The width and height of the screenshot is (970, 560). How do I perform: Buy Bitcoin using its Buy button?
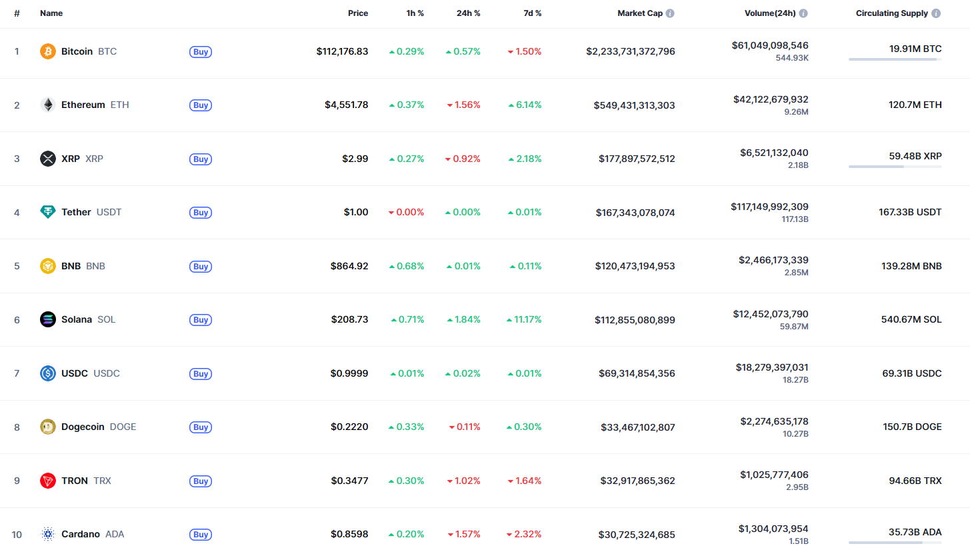click(201, 51)
